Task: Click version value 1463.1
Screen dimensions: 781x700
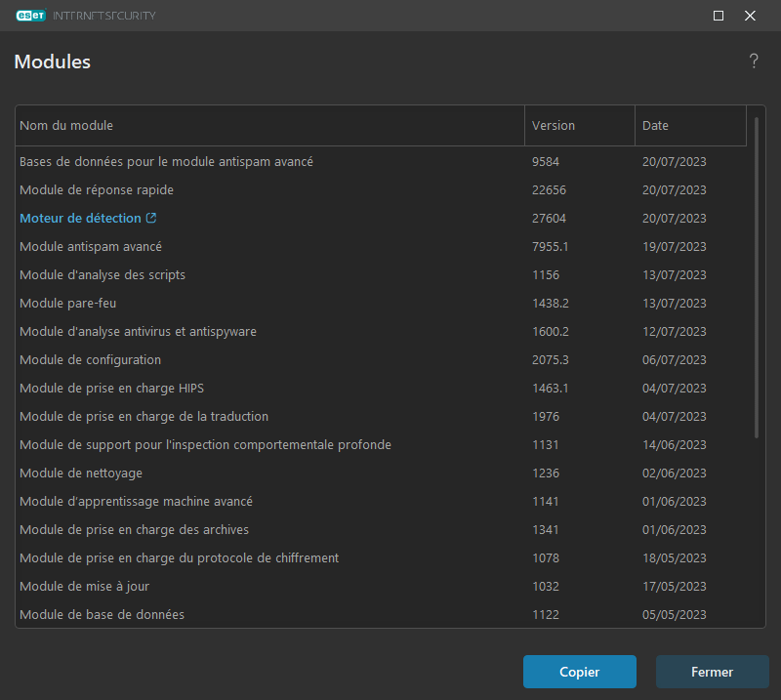Action: coord(550,389)
